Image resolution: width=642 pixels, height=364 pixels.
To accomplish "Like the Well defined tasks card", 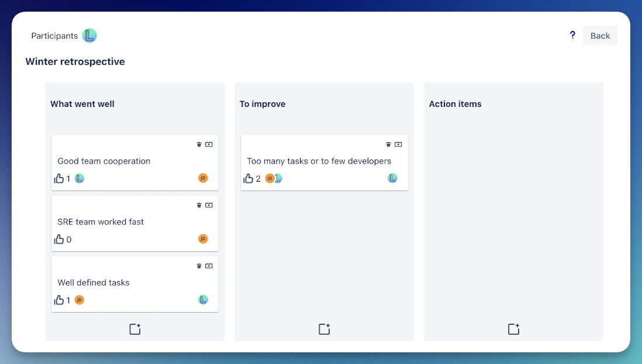I will (59, 300).
